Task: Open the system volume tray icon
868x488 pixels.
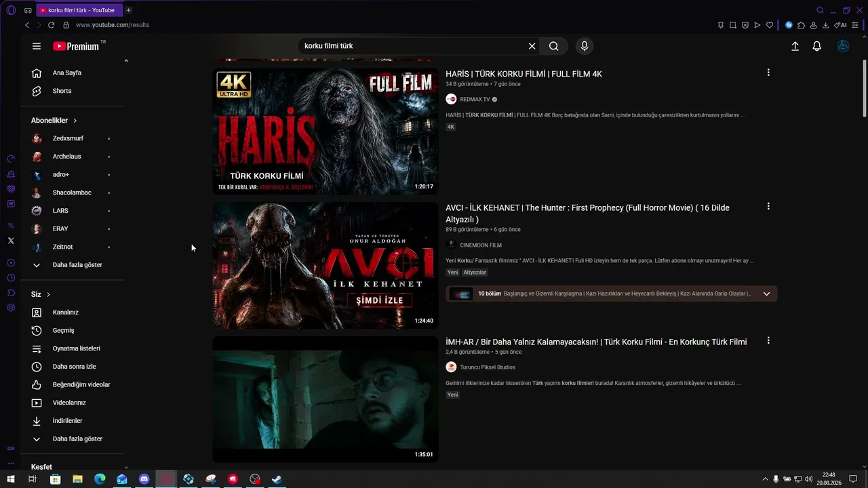Action: tap(808, 479)
